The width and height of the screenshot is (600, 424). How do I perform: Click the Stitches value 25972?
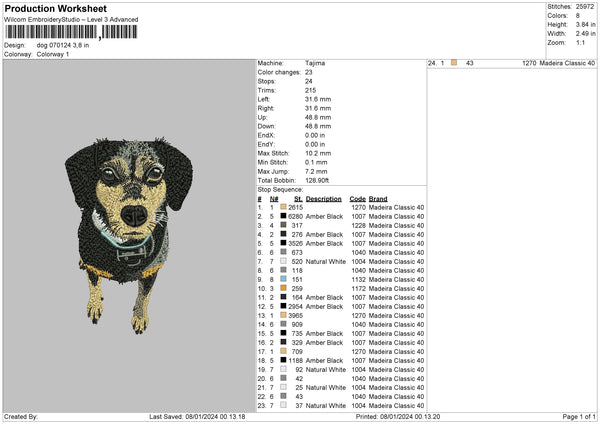[586, 6]
